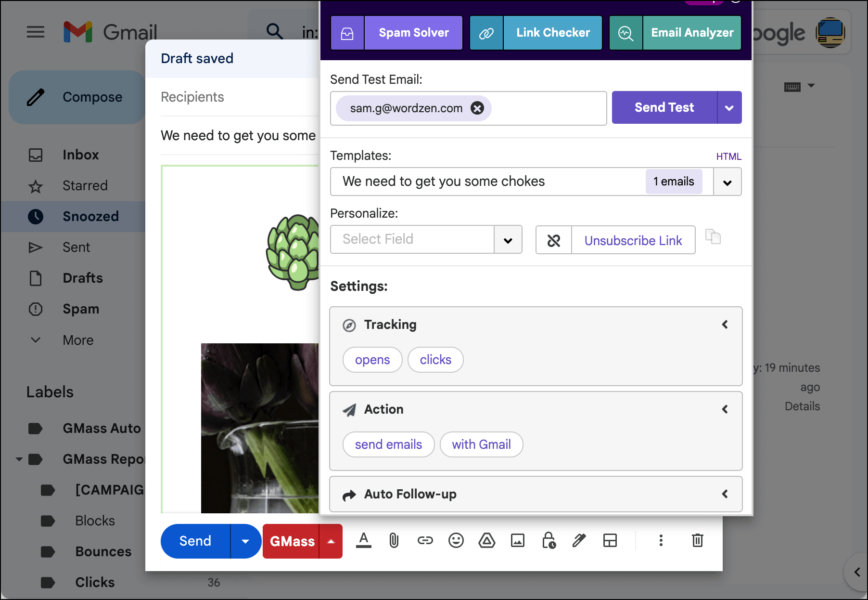868x600 pixels.
Task: Toggle opens tracking pill
Action: tap(372, 360)
